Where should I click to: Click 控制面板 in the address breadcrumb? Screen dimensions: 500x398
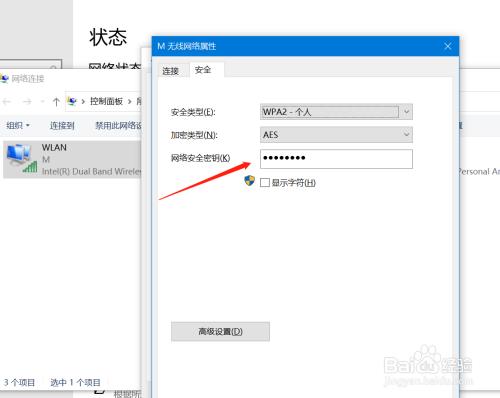coord(106,101)
